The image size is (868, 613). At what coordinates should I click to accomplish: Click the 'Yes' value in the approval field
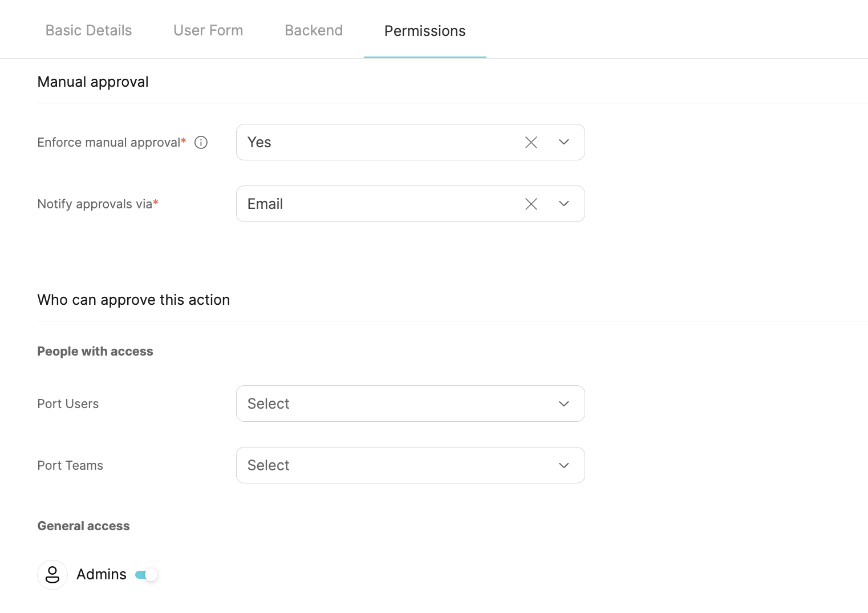pos(259,143)
